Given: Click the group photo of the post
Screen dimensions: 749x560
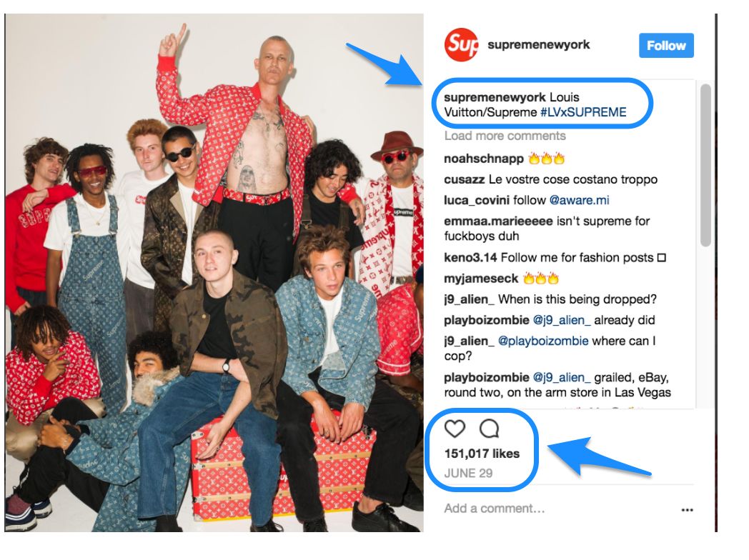Looking at the screenshot, I should [214, 273].
